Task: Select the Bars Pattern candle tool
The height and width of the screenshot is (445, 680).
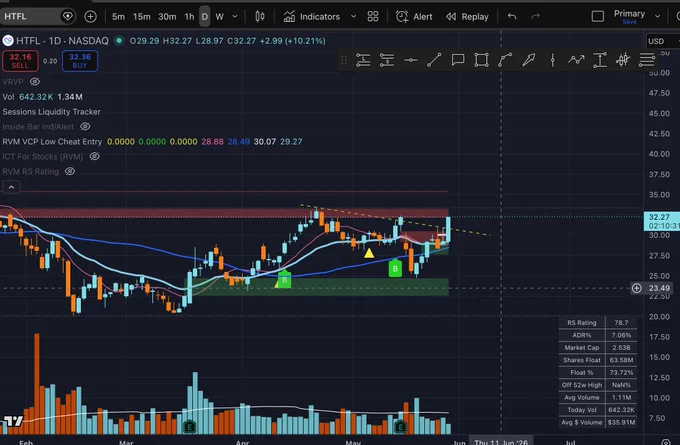Action: [x=623, y=60]
